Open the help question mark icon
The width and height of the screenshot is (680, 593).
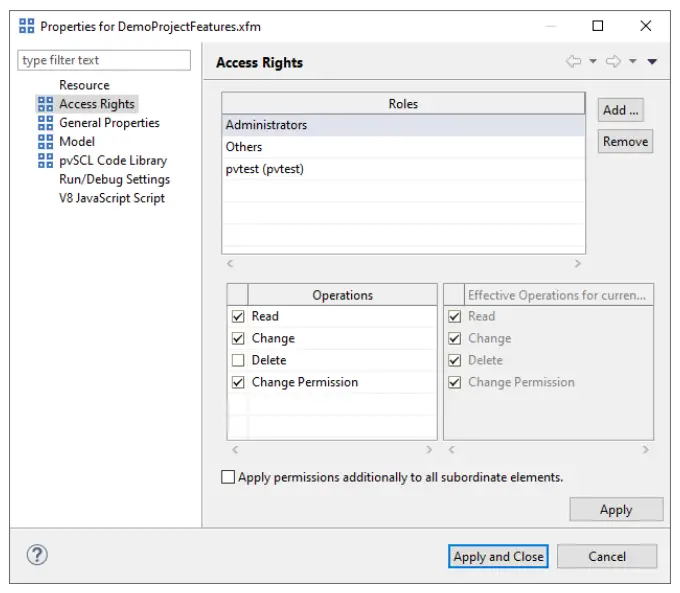pos(37,555)
